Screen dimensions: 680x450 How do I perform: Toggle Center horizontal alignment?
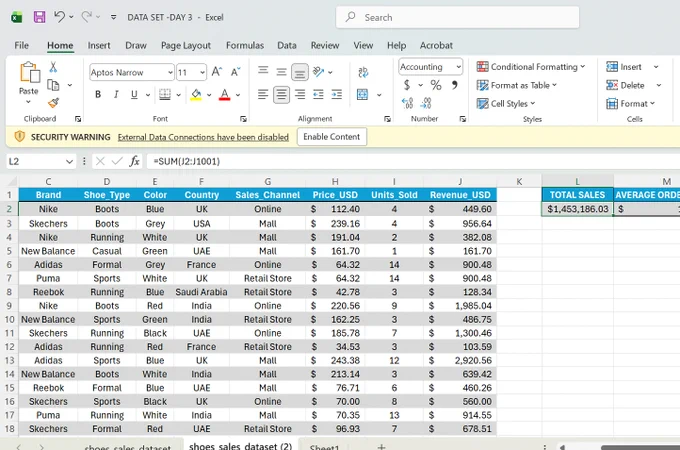(x=281, y=94)
